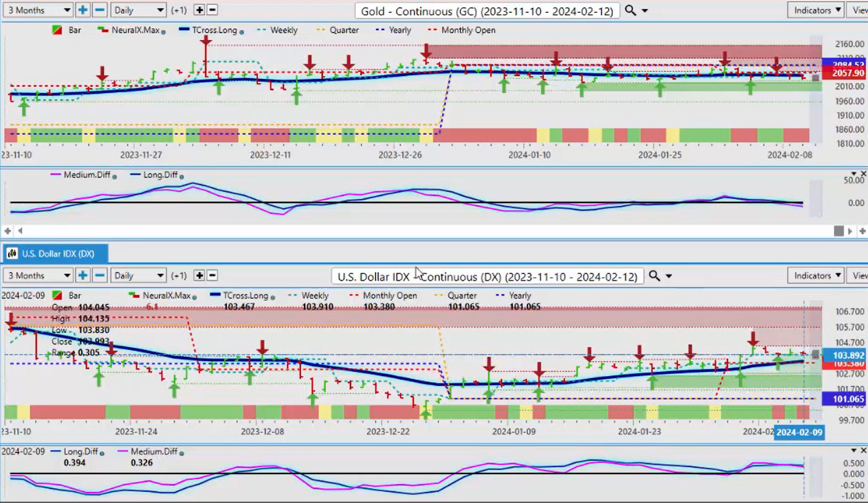Toggle Yearly level on Dollar chart legend
The image size is (868, 503).
point(513,296)
